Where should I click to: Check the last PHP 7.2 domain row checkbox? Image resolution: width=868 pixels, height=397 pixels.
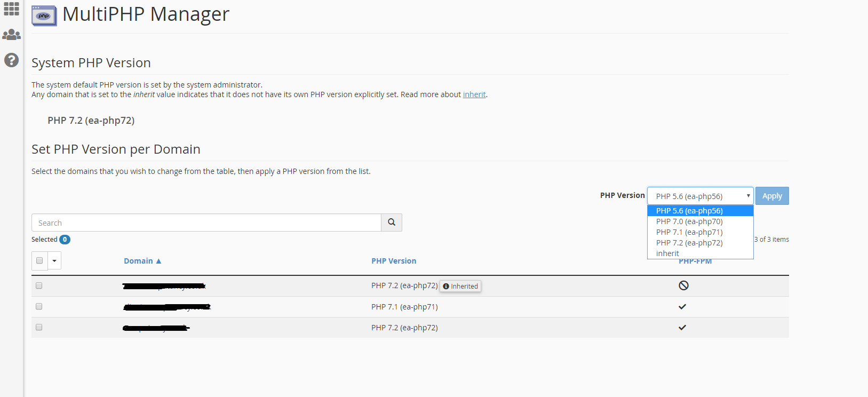point(39,327)
